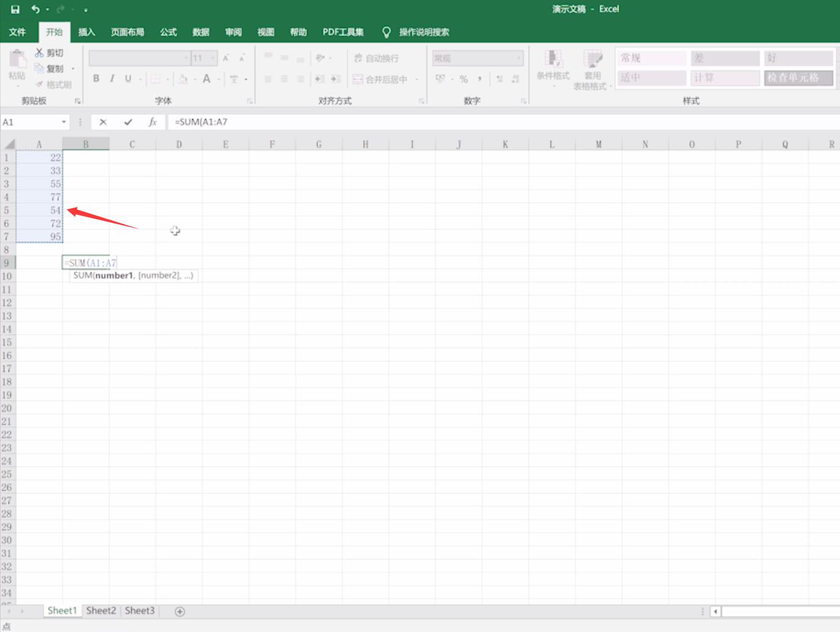Switch to the 插入 (Insert) tab

click(x=87, y=32)
